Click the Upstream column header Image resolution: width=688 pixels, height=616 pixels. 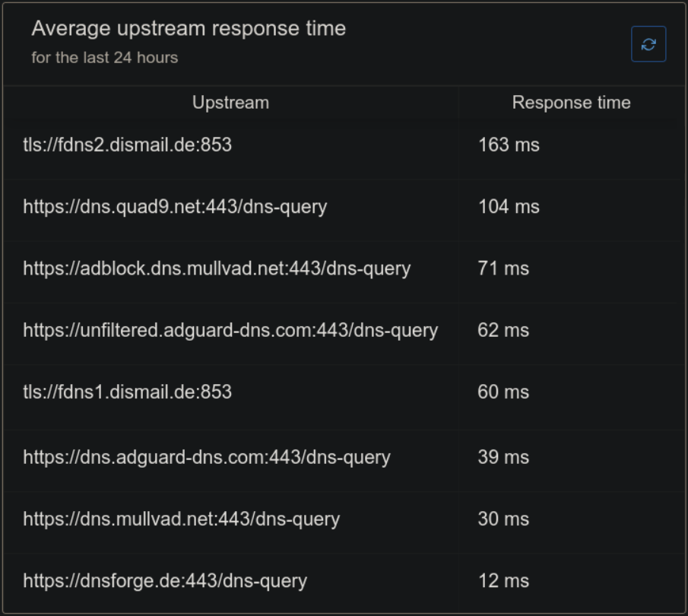click(230, 103)
